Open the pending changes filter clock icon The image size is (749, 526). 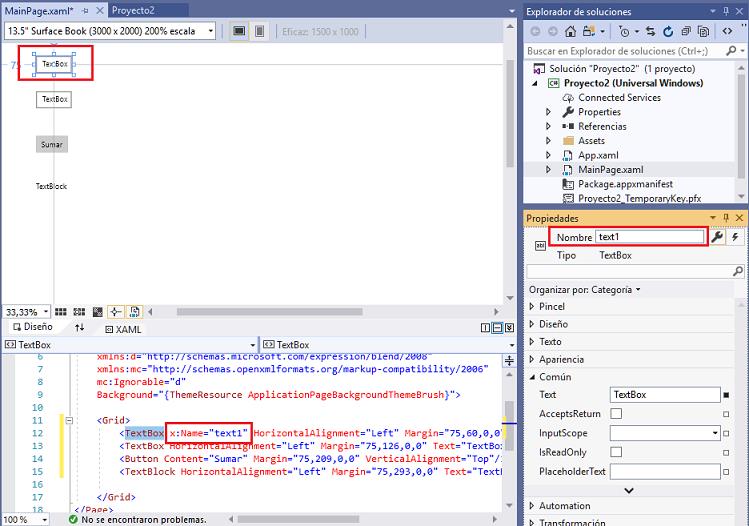click(624, 32)
